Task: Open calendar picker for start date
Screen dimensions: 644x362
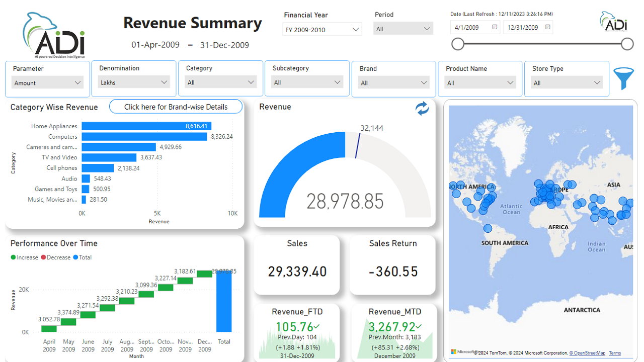Action: (x=495, y=27)
